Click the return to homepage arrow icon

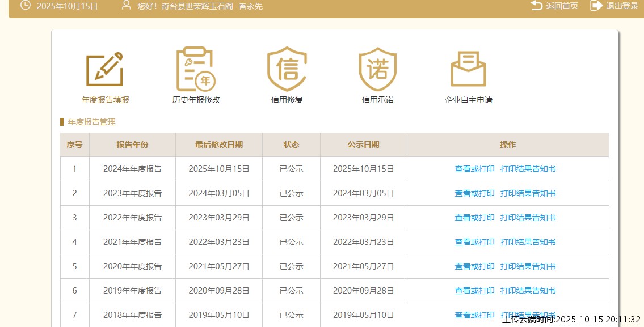(x=536, y=6)
